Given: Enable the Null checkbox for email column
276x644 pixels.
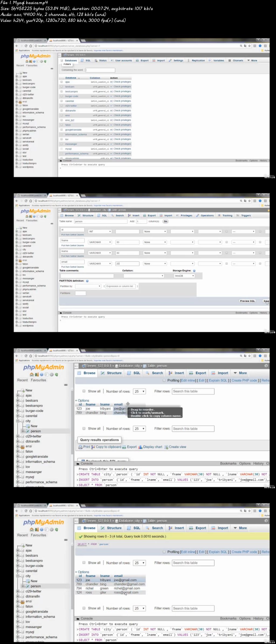Looking at the screenshot, I should click(x=226, y=264).
